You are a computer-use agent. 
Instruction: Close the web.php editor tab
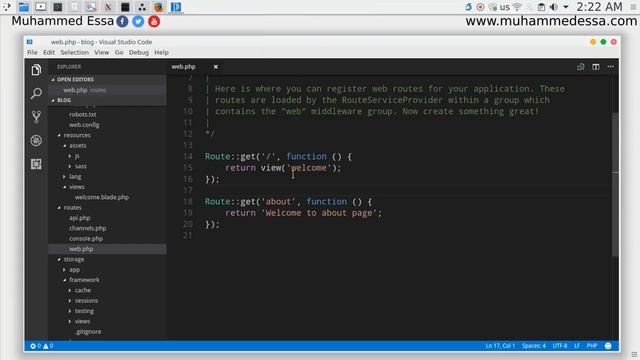tap(216, 67)
